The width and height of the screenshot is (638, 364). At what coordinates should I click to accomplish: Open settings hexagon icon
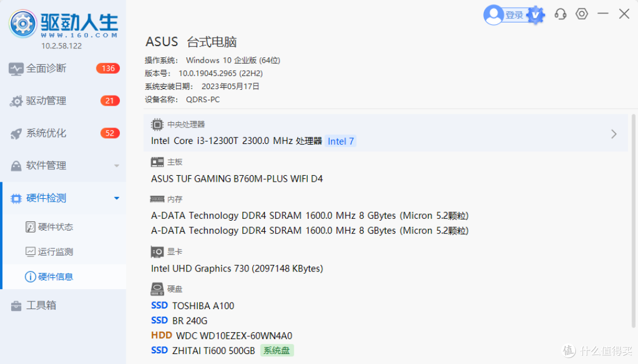coord(582,14)
